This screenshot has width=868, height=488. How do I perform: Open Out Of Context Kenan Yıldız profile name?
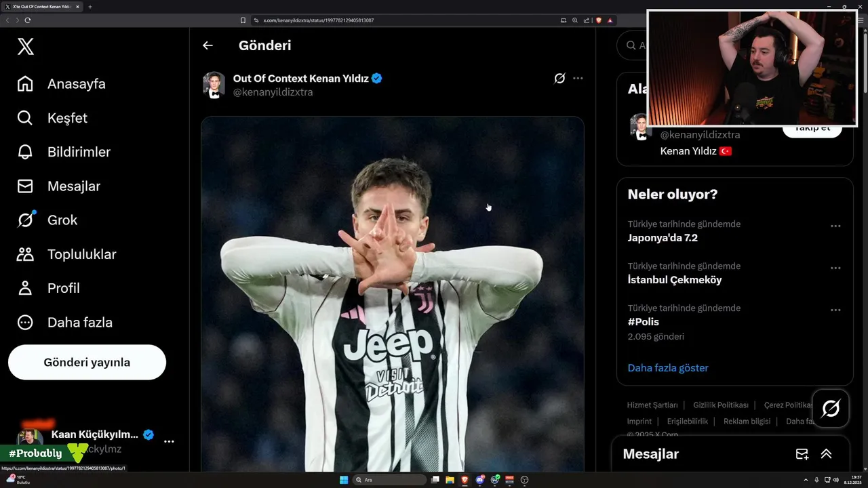point(301,78)
